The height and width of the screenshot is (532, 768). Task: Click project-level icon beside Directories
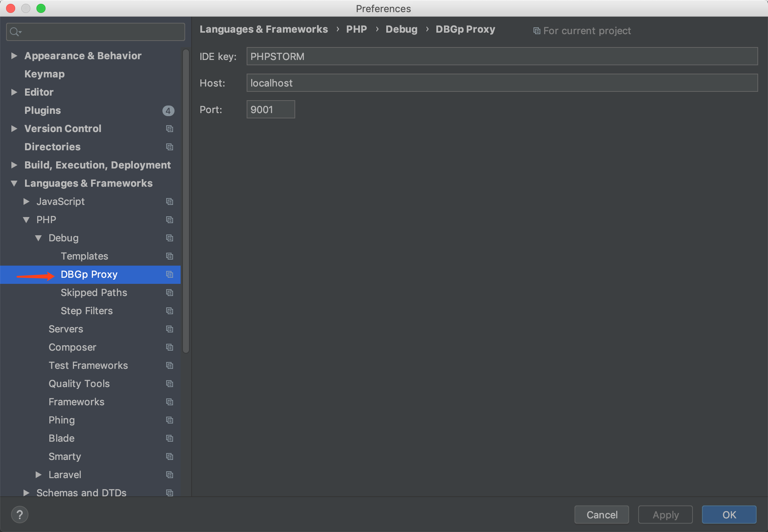pyautogui.click(x=170, y=147)
